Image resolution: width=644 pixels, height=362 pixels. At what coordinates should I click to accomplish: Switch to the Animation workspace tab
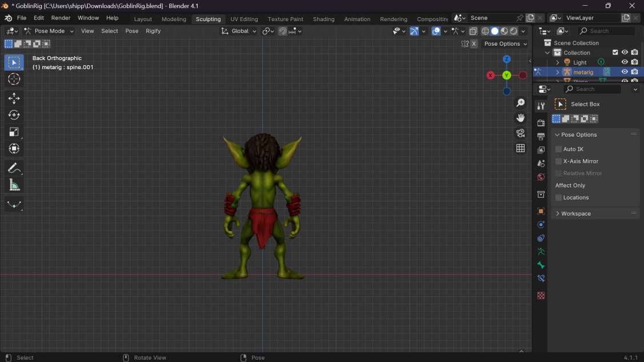coord(357,19)
